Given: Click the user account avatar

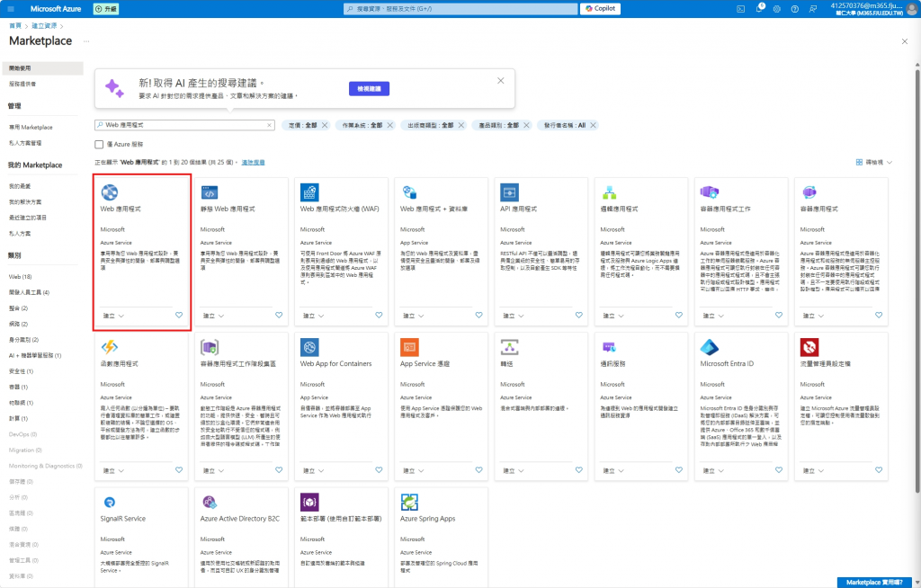Looking at the screenshot, I should coord(912,9).
